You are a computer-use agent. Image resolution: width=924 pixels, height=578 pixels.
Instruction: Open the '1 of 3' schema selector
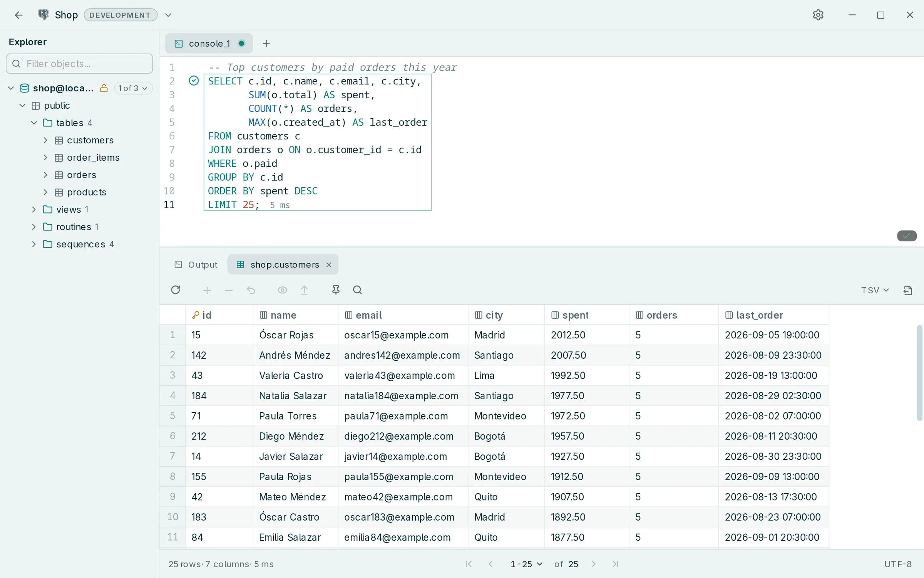coord(133,88)
